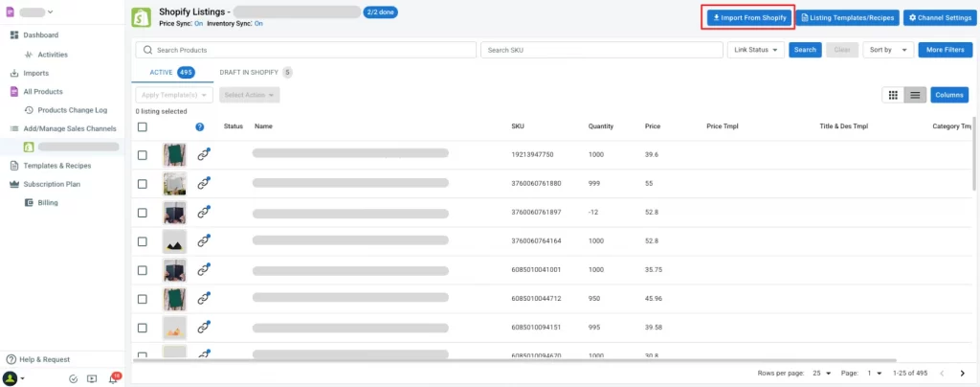Open the Sort by dropdown
This screenshot has width=980, height=387.
pos(888,50)
